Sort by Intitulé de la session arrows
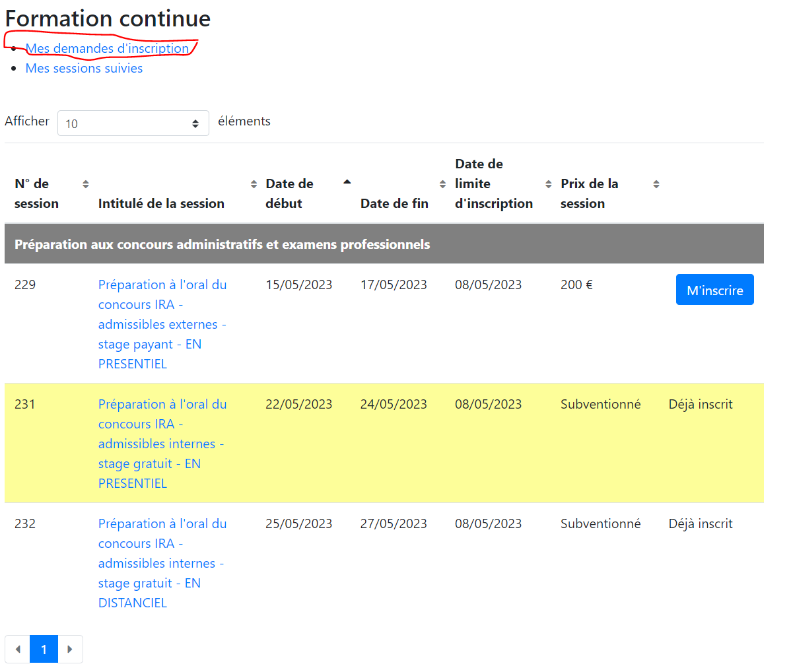This screenshot has height=672, width=791. pos(254,184)
